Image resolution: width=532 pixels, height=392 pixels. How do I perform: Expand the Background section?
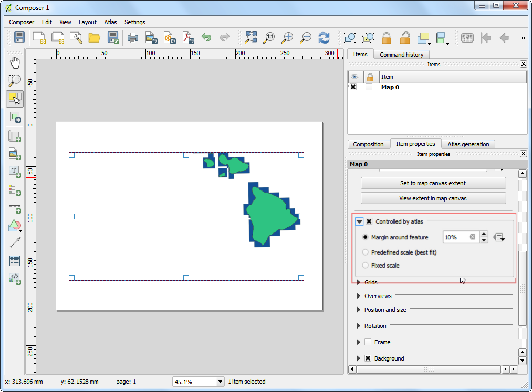358,358
